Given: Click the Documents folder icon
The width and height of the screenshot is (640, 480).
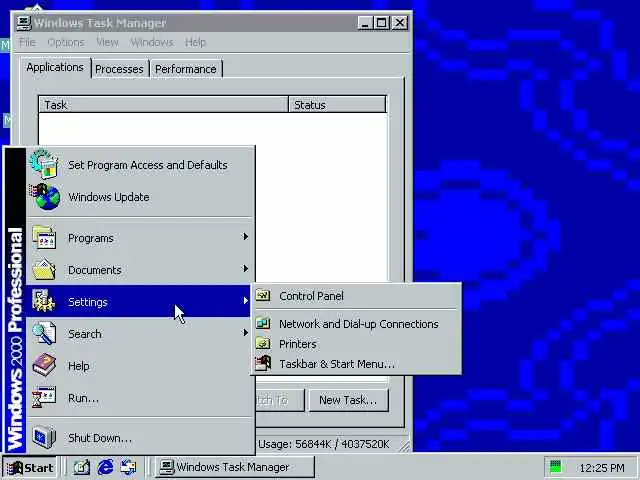Looking at the screenshot, I should click(x=44, y=269).
